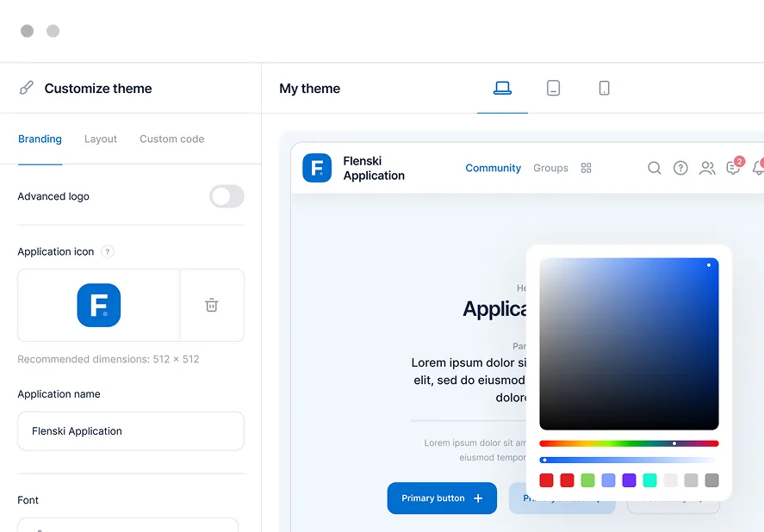Select the desktop preview icon
The height and width of the screenshot is (532, 764).
502,88
